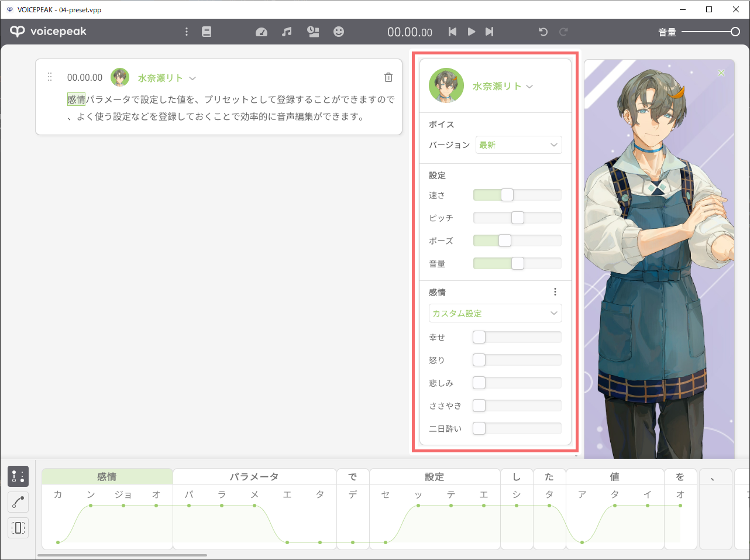The width and height of the screenshot is (750, 560).
Task: Click the accent point under メ
Action: 254,505
